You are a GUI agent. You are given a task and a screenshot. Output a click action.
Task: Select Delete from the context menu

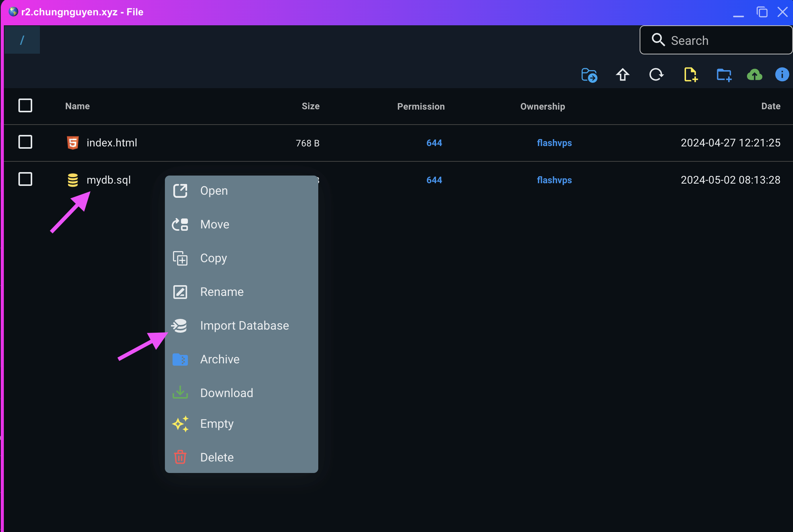coord(217,457)
